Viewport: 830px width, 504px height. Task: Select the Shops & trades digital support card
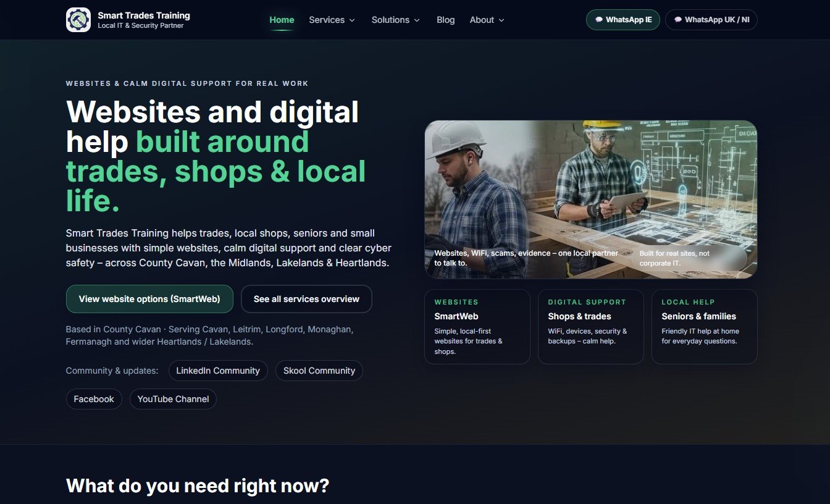[x=590, y=327]
